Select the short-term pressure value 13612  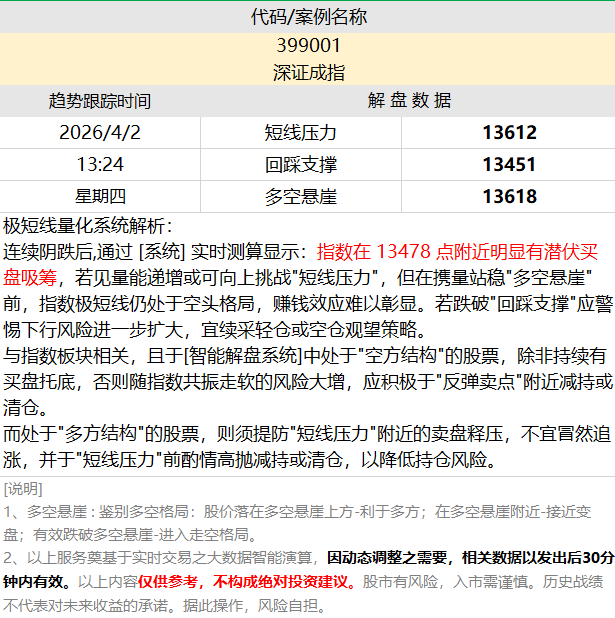pos(509,133)
